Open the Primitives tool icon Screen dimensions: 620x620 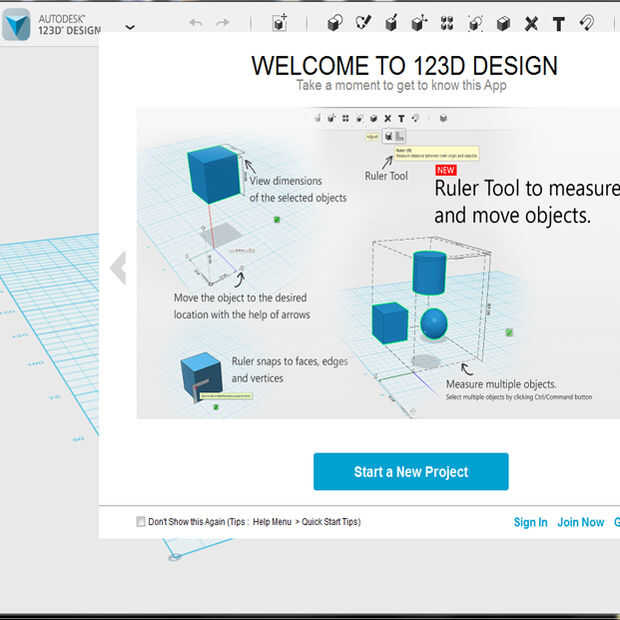335,23
